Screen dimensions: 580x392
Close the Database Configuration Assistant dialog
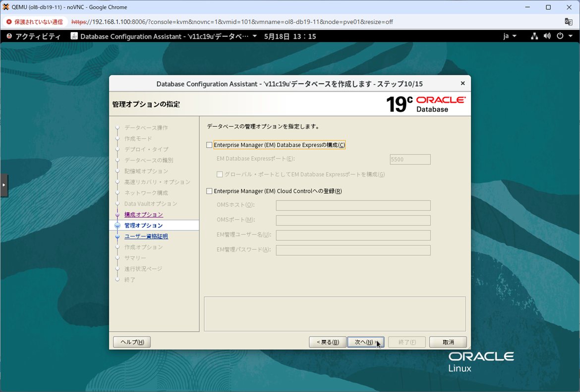(x=463, y=84)
